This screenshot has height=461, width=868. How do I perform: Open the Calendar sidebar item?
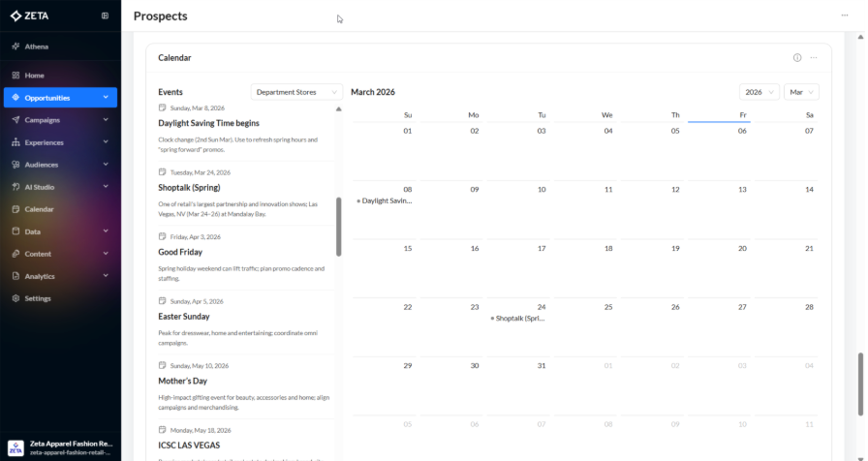point(39,209)
